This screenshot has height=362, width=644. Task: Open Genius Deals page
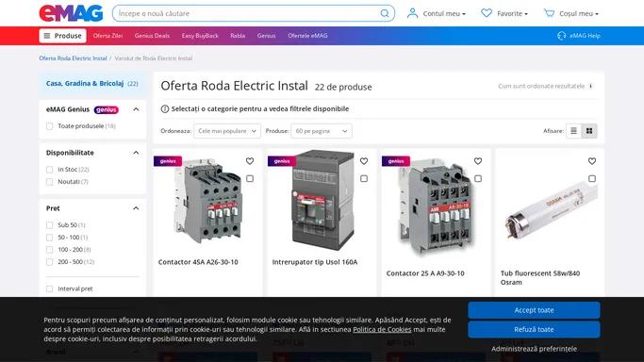point(152,36)
